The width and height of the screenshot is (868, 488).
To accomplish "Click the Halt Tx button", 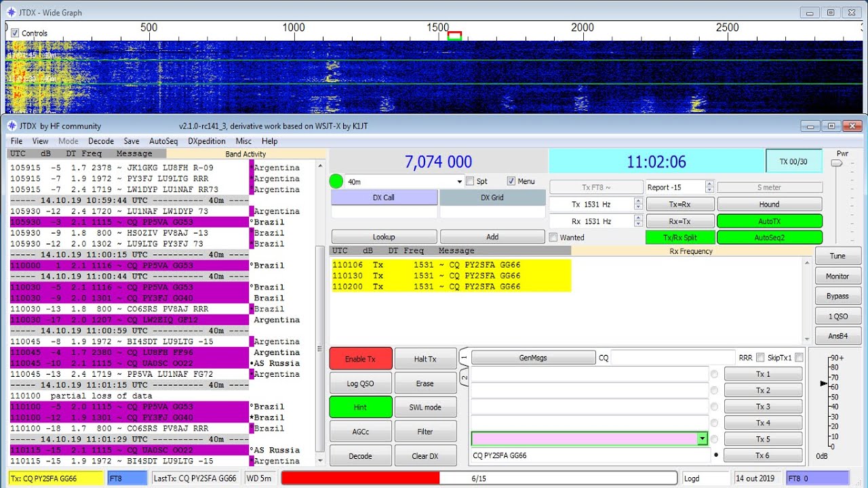I will [425, 359].
